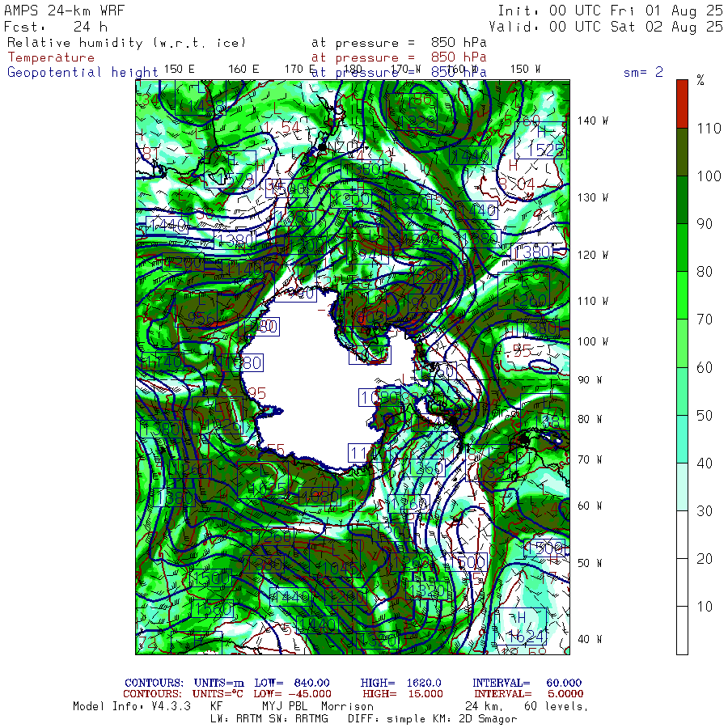Screen dimensions: 728x728
Task: Click the '60 W' longitude label
Action: [x=590, y=506]
